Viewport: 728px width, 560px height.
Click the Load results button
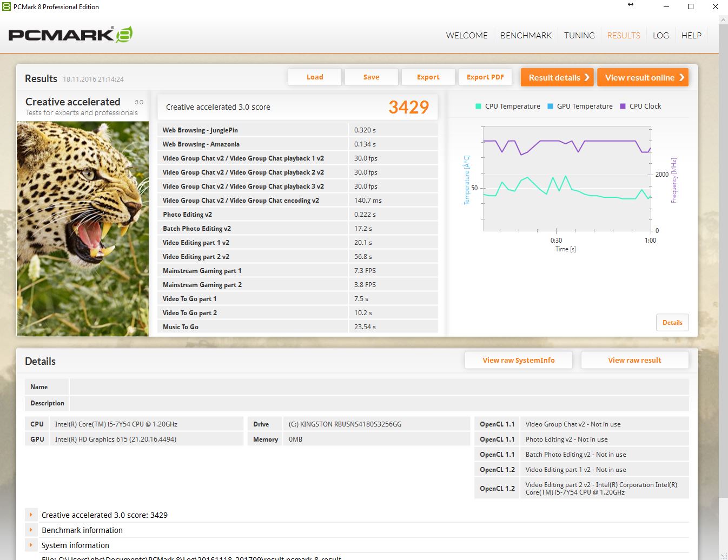pyautogui.click(x=315, y=77)
